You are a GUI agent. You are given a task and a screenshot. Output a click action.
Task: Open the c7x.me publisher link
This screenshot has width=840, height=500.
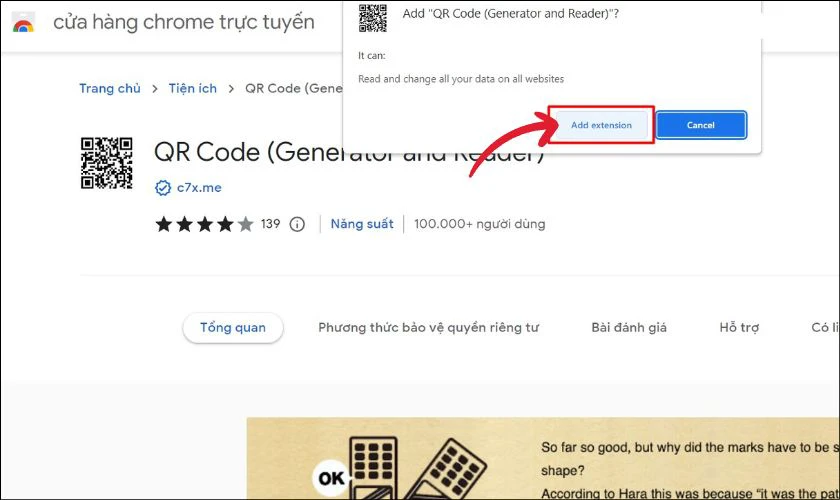[x=199, y=188]
